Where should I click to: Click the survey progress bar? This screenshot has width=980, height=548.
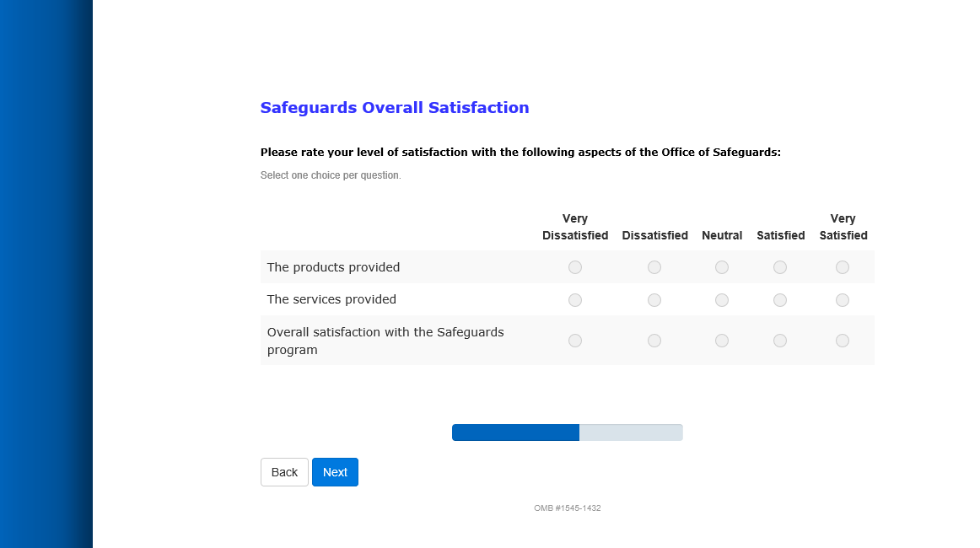click(567, 432)
